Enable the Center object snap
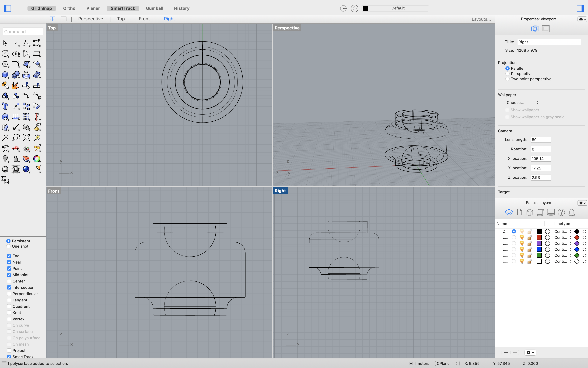 [9, 281]
